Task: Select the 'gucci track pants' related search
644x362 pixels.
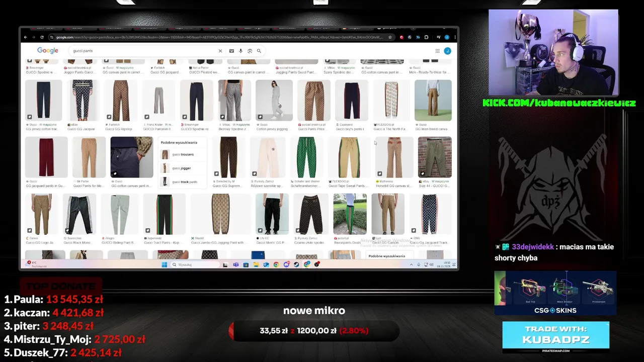Action: (182, 182)
